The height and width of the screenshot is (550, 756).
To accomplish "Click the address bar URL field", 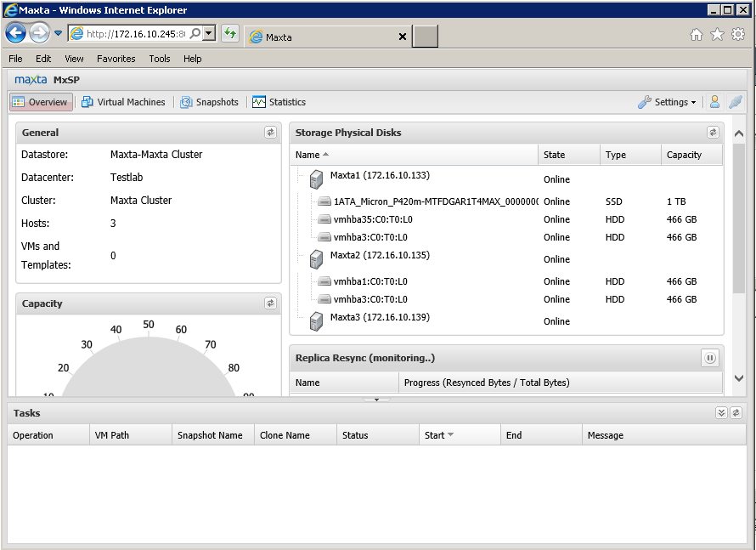I will point(136,34).
